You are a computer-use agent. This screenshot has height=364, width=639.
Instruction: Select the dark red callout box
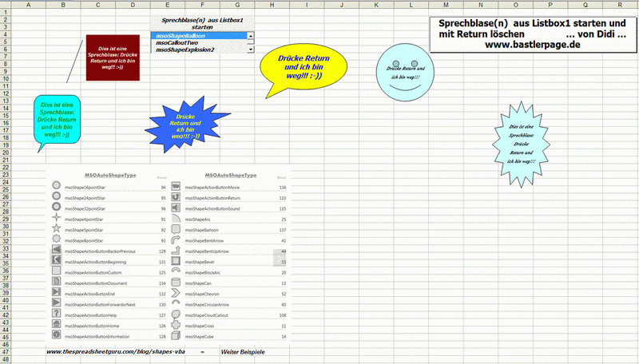(113, 57)
